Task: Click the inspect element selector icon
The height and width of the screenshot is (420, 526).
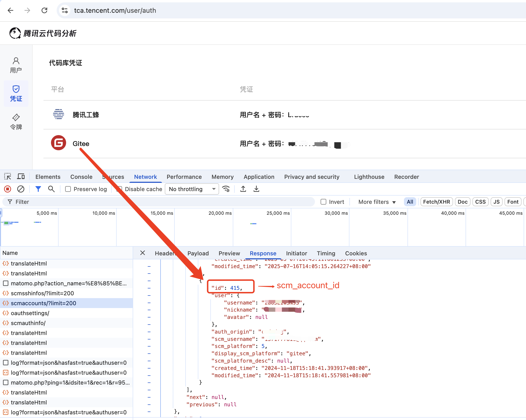Action: pyautogui.click(x=8, y=176)
